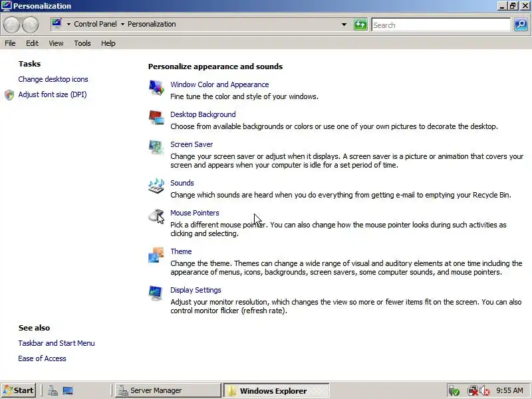The width and height of the screenshot is (532, 399).
Task: Open Theme link
Action: [181, 251]
